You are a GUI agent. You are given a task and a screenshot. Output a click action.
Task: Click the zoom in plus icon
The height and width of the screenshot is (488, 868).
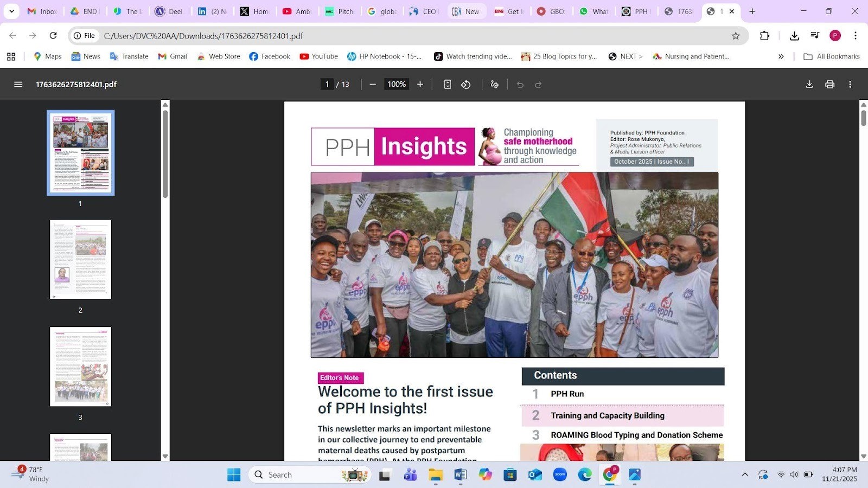[x=420, y=85]
